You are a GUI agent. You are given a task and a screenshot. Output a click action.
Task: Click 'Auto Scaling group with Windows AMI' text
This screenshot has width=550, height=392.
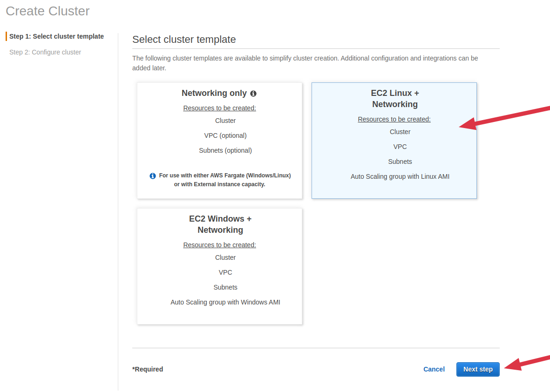pyautogui.click(x=225, y=302)
